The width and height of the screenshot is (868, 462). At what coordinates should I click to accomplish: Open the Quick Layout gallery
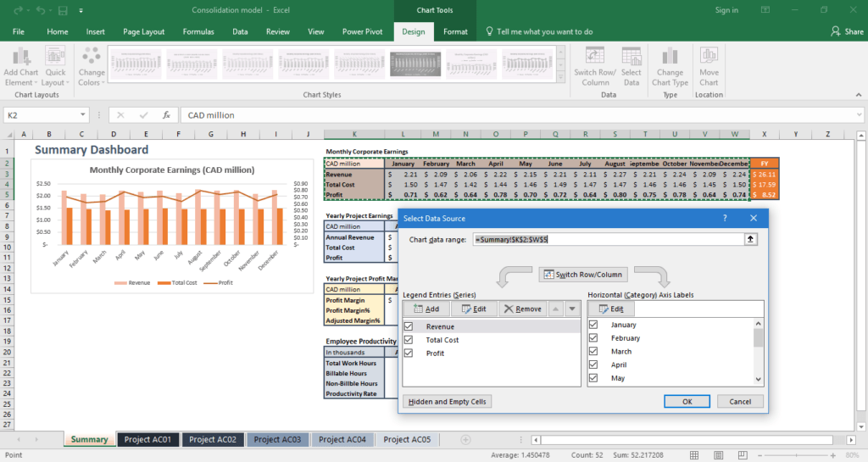click(55, 57)
